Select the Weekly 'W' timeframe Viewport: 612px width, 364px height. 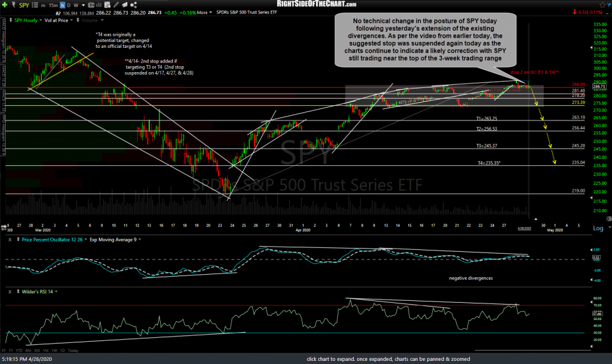click(x=76, y=6)
